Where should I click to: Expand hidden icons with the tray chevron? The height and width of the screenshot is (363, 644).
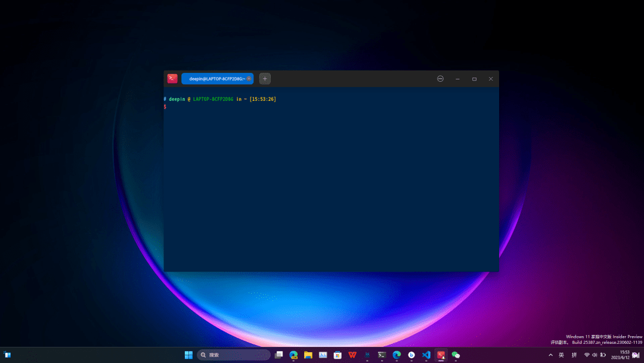(x=550, y=355)
